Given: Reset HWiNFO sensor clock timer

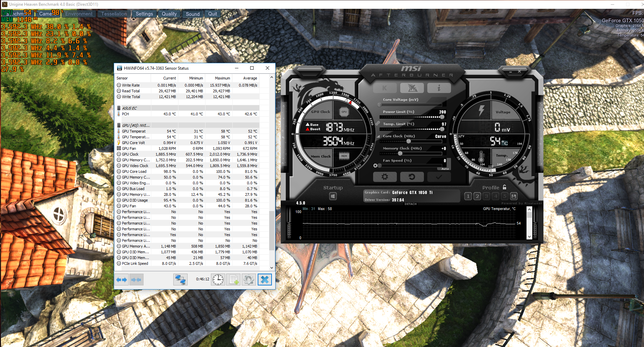Looking at the screenshot, I should point(218,280).
